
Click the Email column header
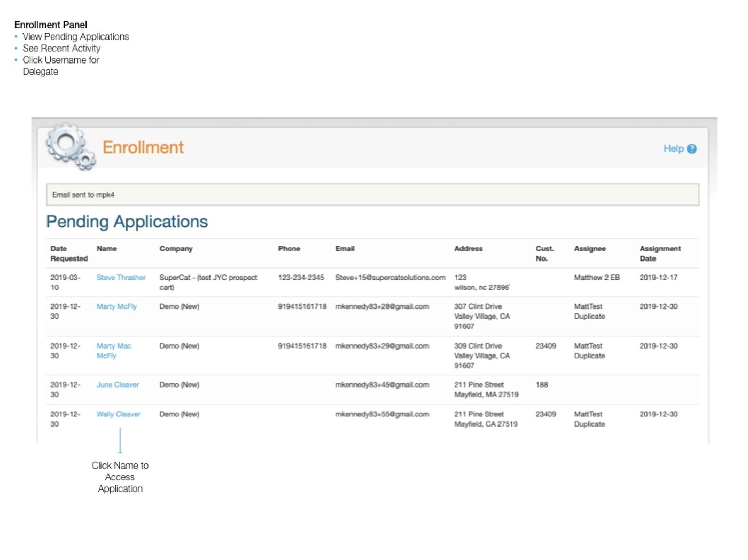tap(345, 249)
